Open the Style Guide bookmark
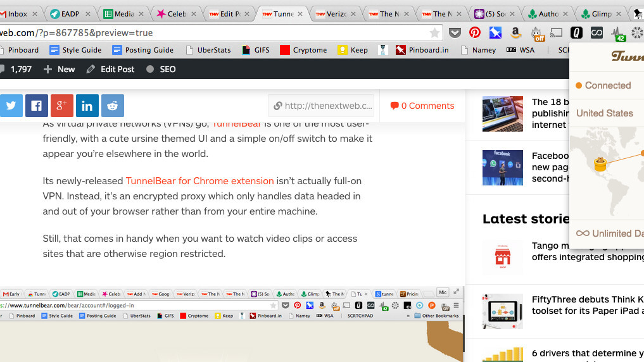This screenshot has width=644, height=362. pyautogui.click(x=75, y=50)
